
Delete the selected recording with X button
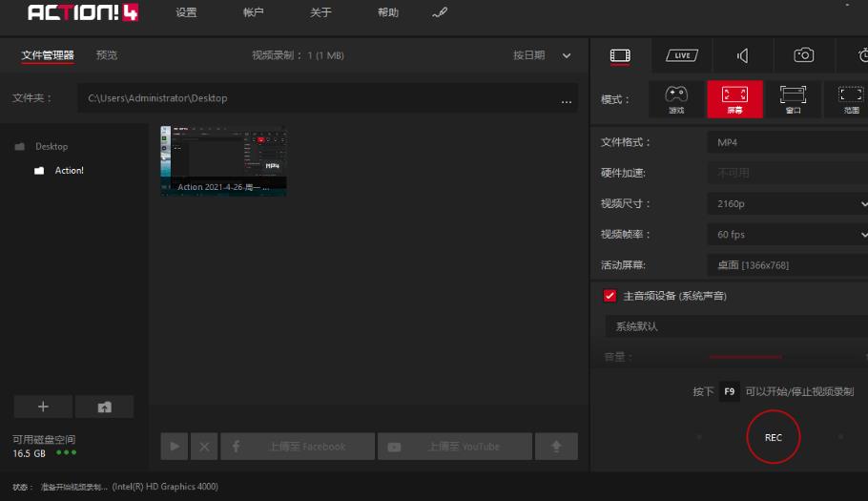204,447
